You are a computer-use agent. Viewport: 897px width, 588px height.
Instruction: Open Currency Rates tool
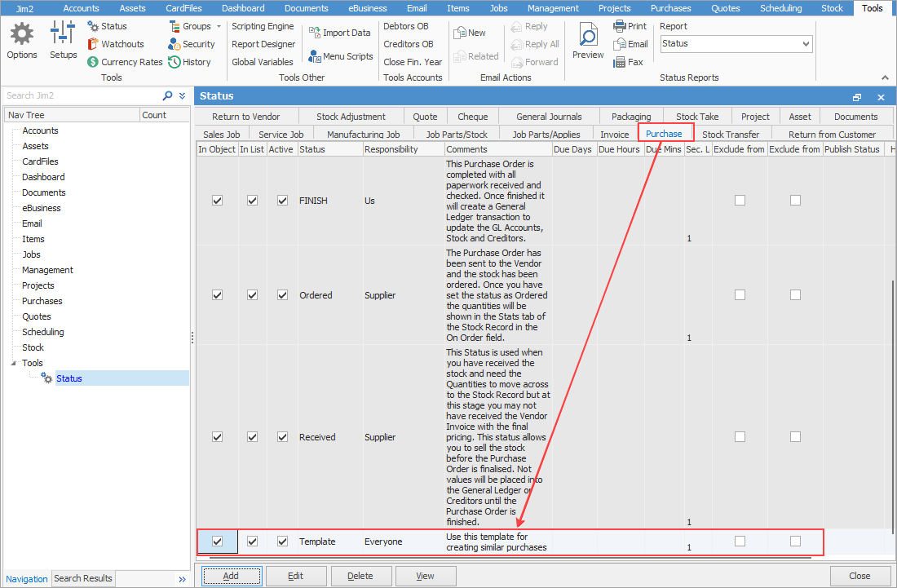tap(125, 62)
